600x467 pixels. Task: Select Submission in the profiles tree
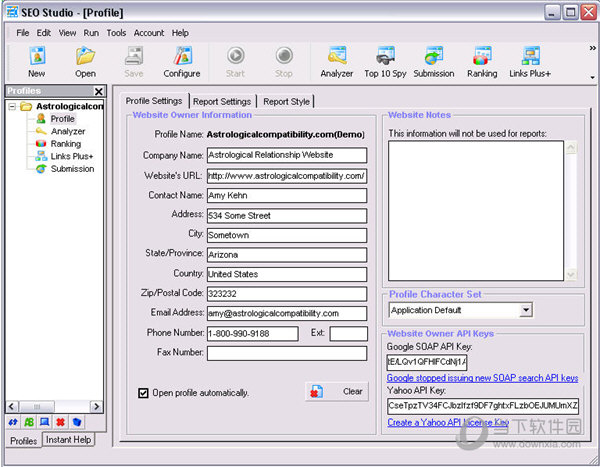(72, 169)
